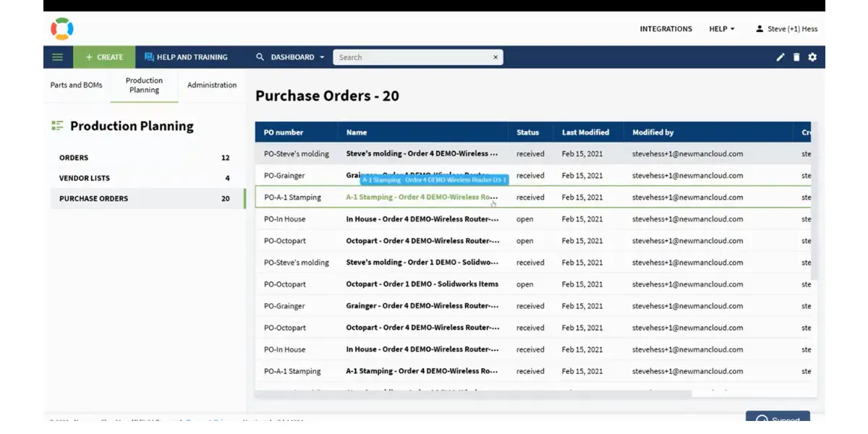
Task: Click the user account icon
Action: coord(759,29)
